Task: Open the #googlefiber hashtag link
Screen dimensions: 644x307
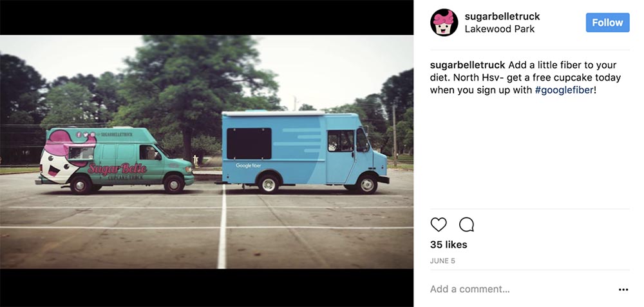Action: click(x=563, y=90)
